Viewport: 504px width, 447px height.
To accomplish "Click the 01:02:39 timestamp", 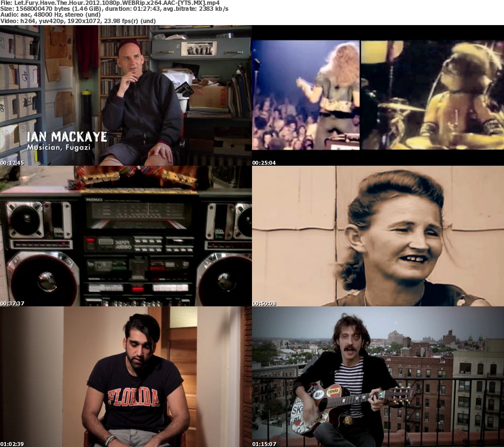I will (12, 444).
